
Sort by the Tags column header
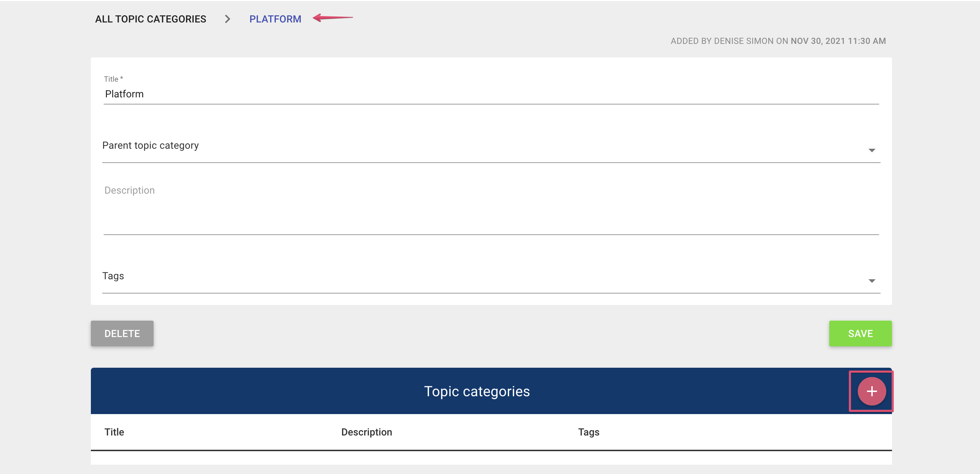pyautogui.click(x=588, y=432)
